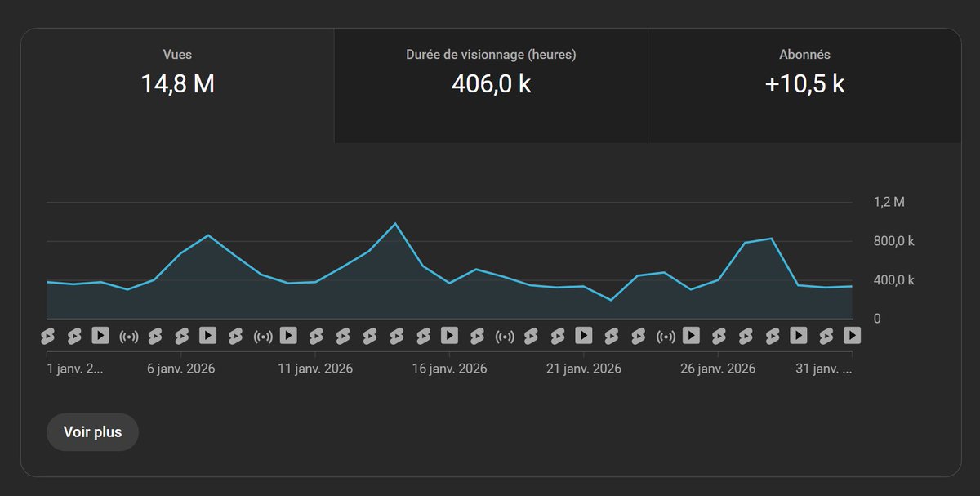The image size is (980, 496).
Task: Click the Shorts icon above 13 janv. 2026
Action: click(368, 335)
